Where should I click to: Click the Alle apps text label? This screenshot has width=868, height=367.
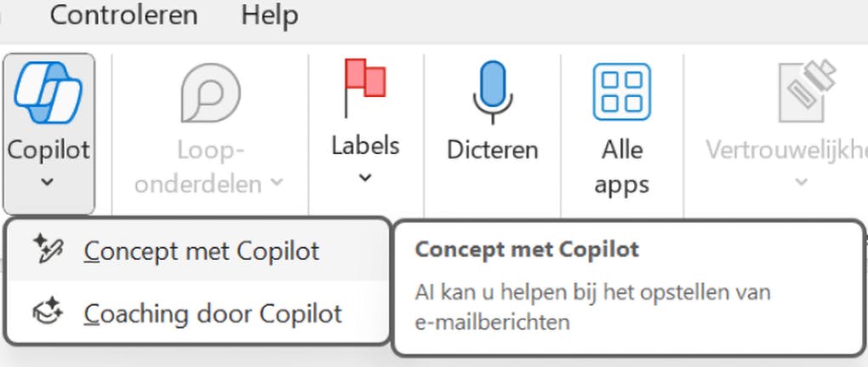[x=622, y=167]
